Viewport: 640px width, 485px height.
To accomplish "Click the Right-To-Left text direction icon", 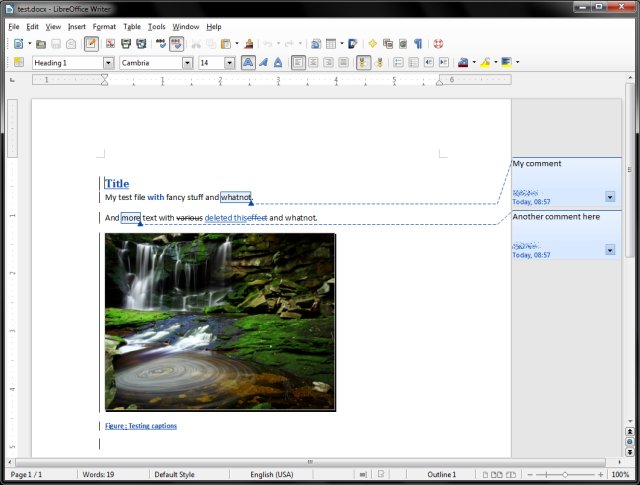I will point(379,62).
